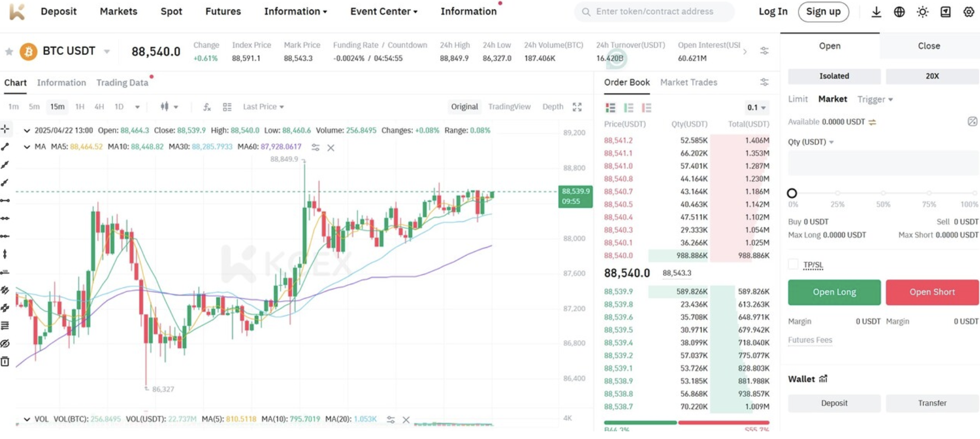The width and height of the screenshot is (980, 439).
Task: Open the order book settings icon
Action: (764, 82)
